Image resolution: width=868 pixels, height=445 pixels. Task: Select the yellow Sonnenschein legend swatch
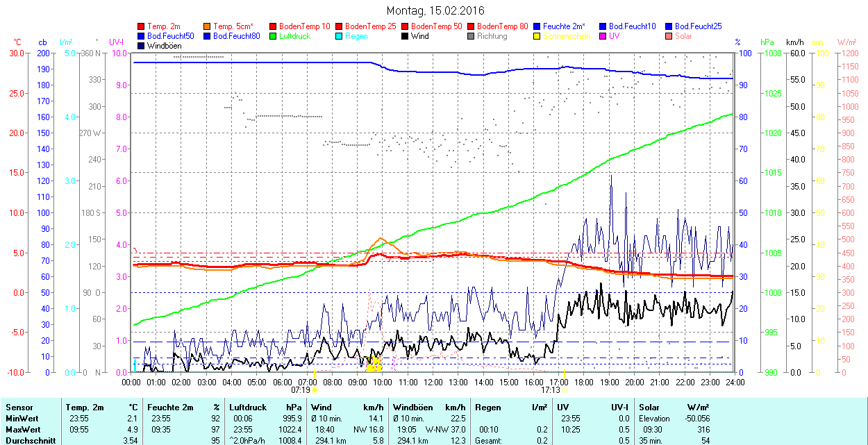[x=537, y=36]
